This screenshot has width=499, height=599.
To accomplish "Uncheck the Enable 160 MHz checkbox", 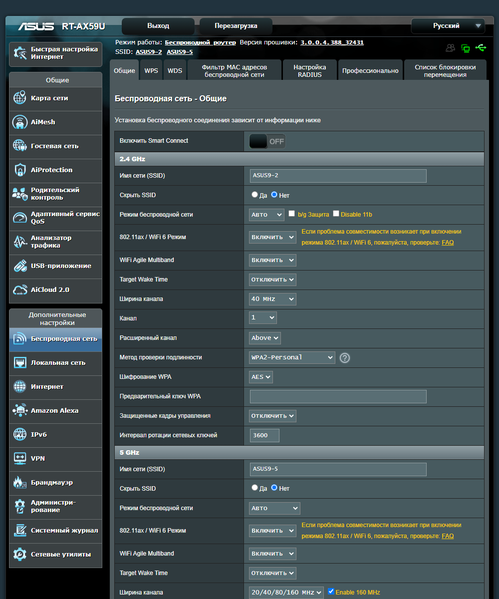I will tap(331, 591).
